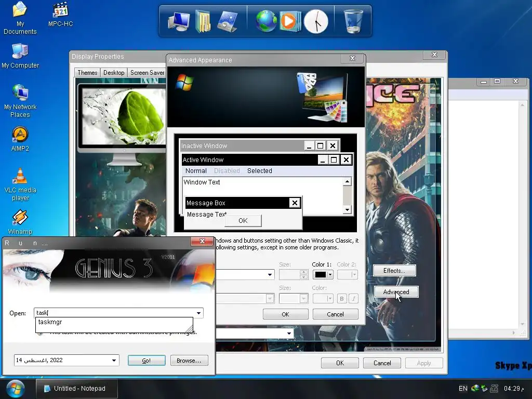
Task: Click Cancel in Advanced Appearance dialog
Action: [335, 314]
